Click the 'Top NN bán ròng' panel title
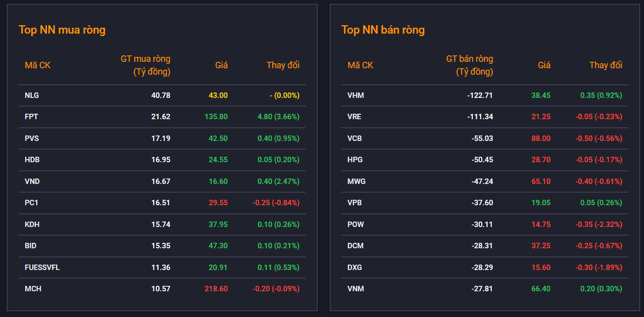The image size is (644, 317). point(383,30)
